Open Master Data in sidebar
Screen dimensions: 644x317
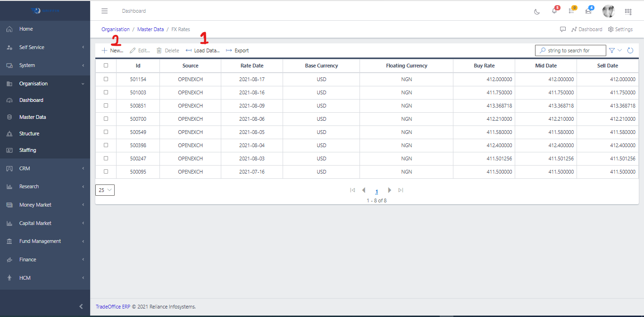point(33,117)
